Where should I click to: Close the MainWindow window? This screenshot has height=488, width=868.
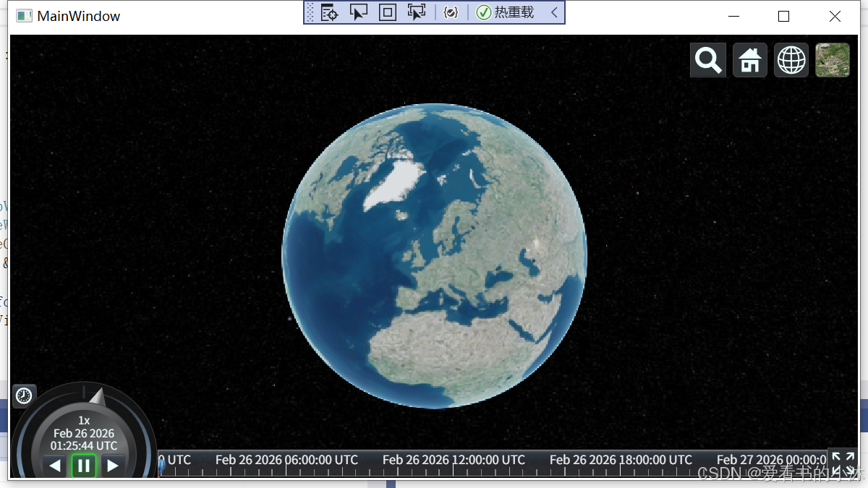click(x=835, y=16)
